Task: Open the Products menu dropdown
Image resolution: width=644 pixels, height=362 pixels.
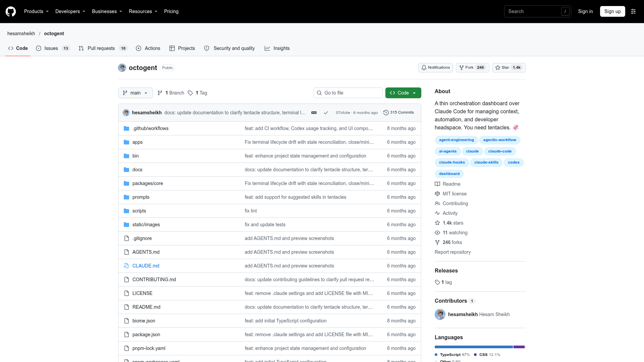Action: 36,11
